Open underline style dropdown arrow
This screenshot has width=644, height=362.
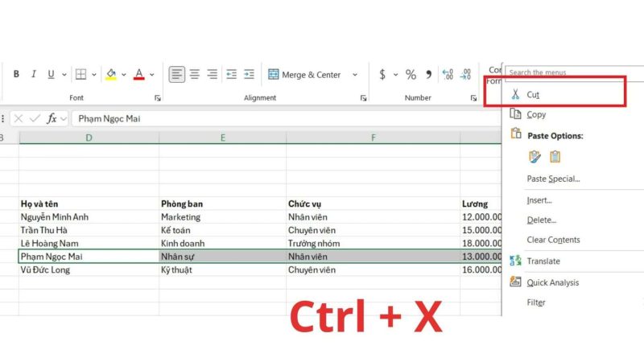pyautogui.click(x=64, y=75)
